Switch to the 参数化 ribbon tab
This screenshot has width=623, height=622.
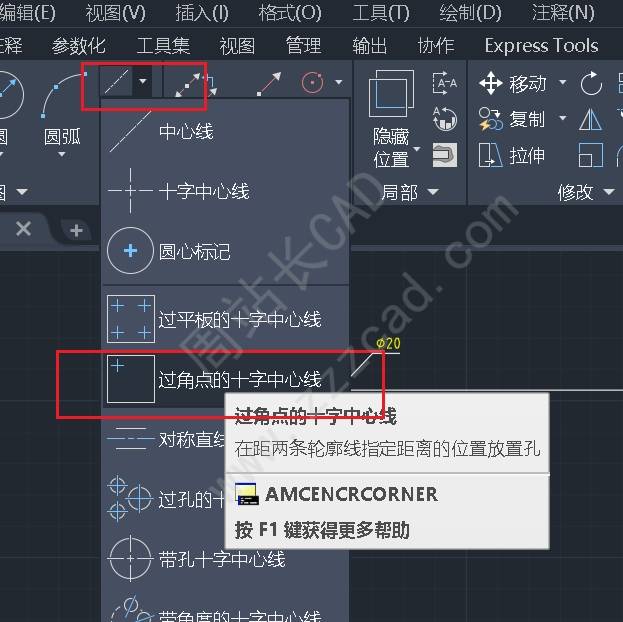point(79,46)
